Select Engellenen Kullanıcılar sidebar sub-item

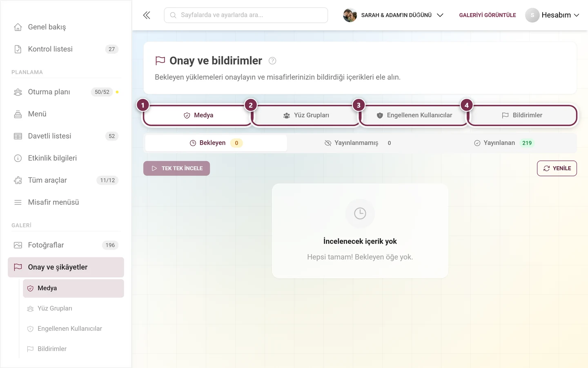click(x=73, y=329)
